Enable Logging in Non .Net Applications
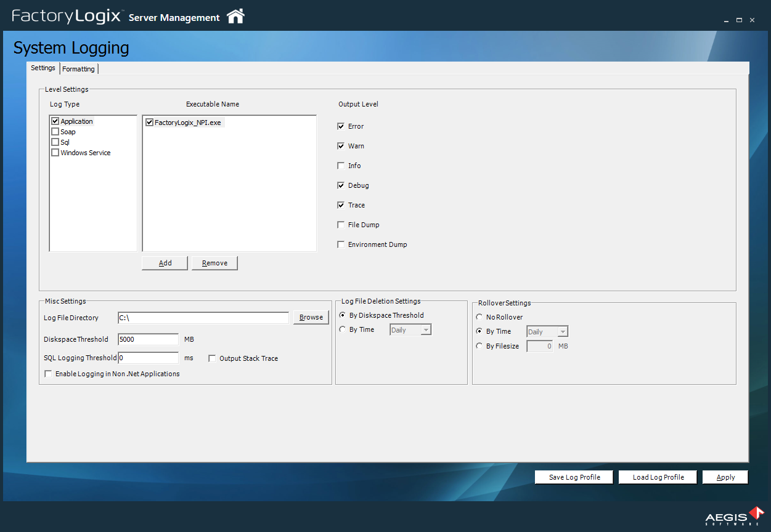This screenshot has height=532, width=771. pos(48,373)
